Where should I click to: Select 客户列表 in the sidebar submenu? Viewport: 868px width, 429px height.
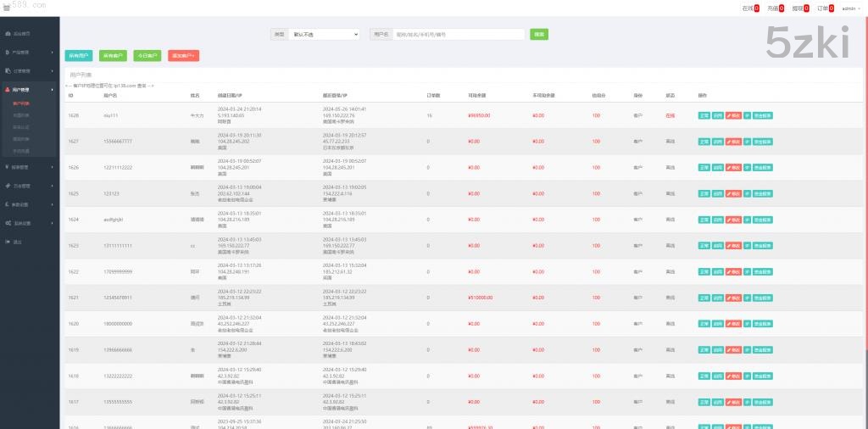(x=21, y=103)
